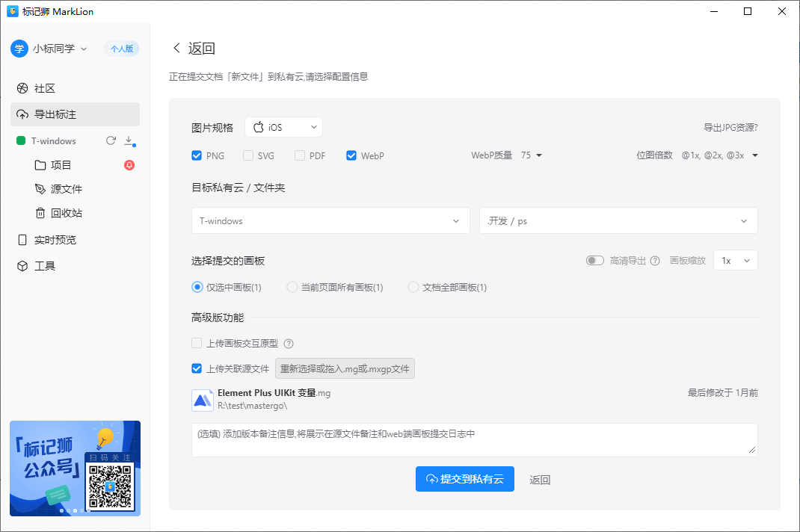The image size is (800, 532).
Task: Expand the 小标同学 account menu
Action: (x=60, y=49)
